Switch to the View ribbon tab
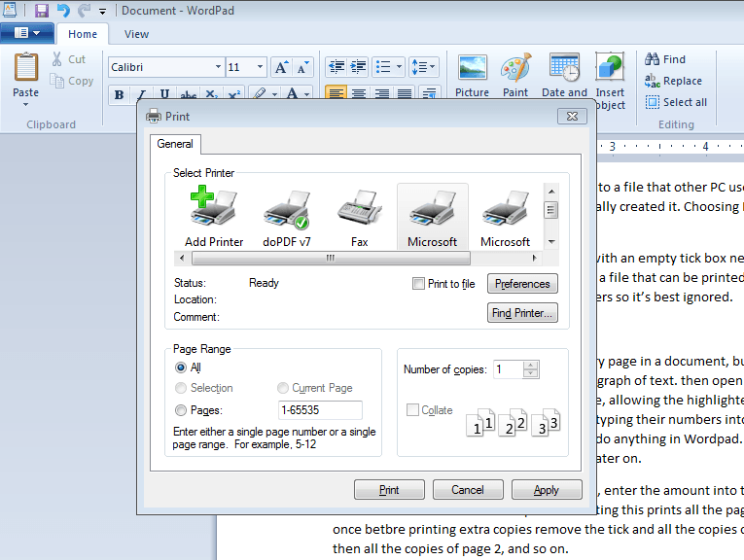Screen dimensions: 744x560 pyautogui.click(x=136, y=34)
